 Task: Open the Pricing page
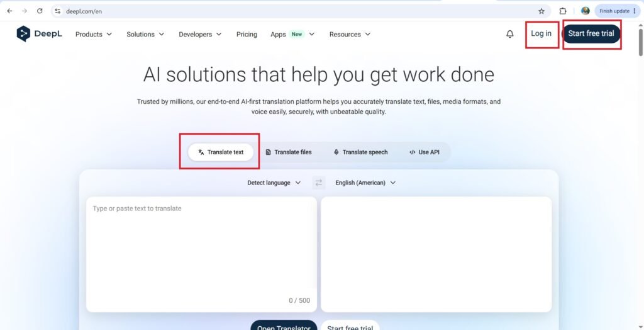(247, 35)
